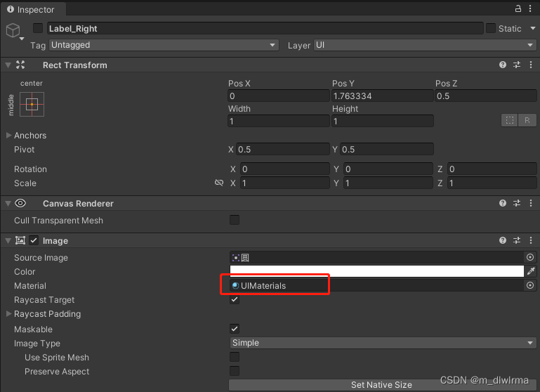540x392 pixels.
Task: Edit the Rotation X field
Action: click(285, 169)
